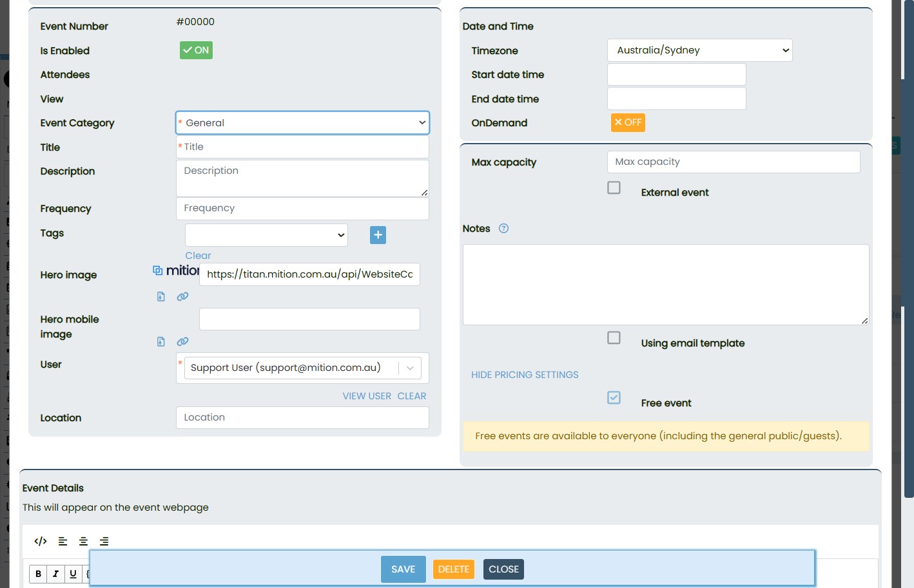Click the link icon under Hero image

[183, 296]
